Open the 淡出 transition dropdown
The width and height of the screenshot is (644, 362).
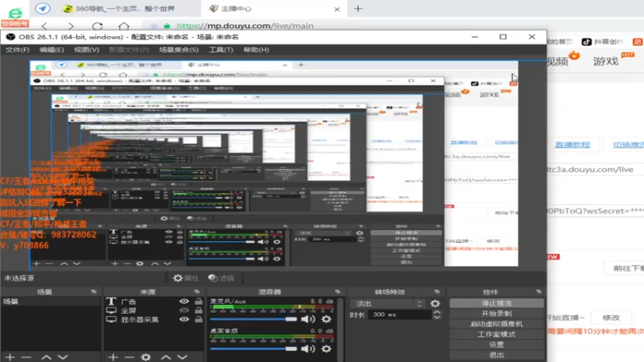(389, 303)
